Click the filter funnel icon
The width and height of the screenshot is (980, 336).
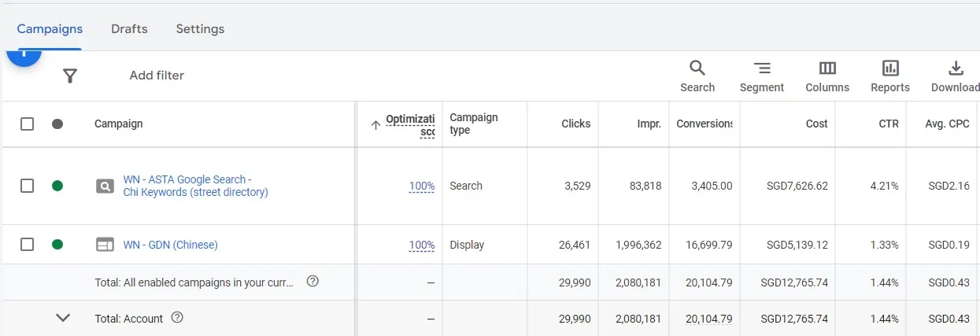70,76
